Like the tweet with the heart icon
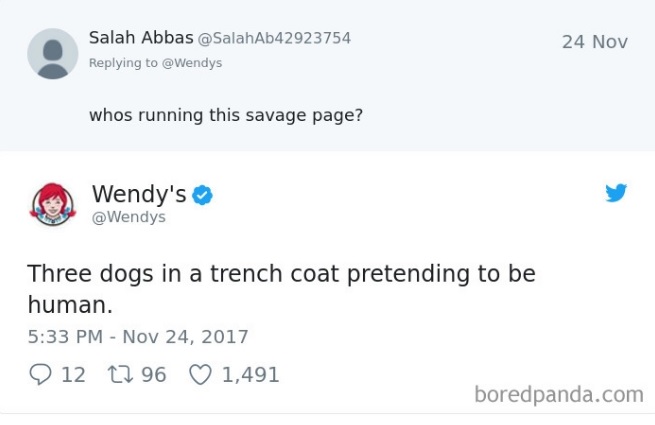 (201, 375)
